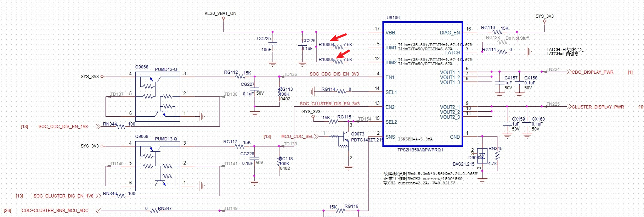Select the SOC_CLUSTER_DIS_EN_3V3 net label
Screen dimensions: 644x217
(x=329, y=104)
